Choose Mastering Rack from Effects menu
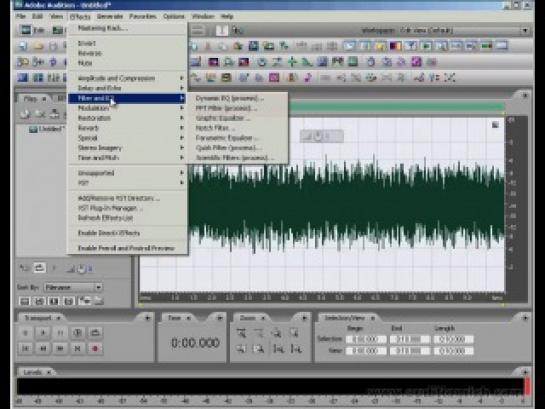Viewport: 545px width, 409px height. click(x=127, y=28)
